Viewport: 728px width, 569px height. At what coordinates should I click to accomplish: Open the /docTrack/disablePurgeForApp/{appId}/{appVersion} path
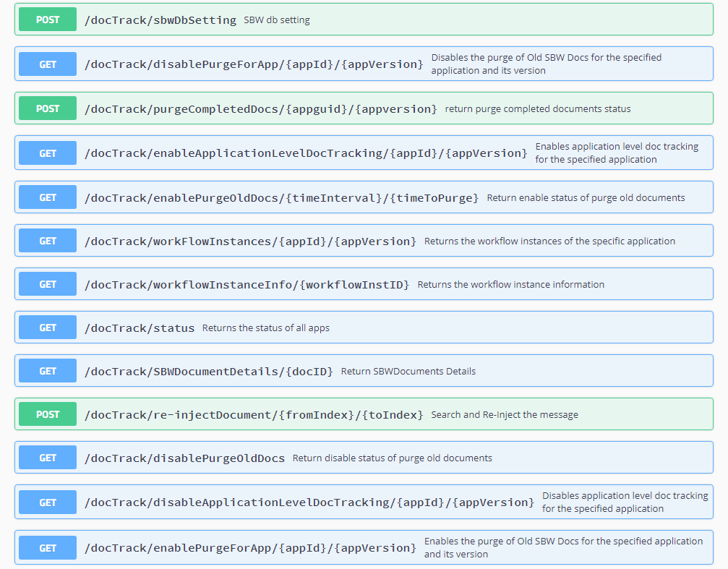[x=254, y=64]
